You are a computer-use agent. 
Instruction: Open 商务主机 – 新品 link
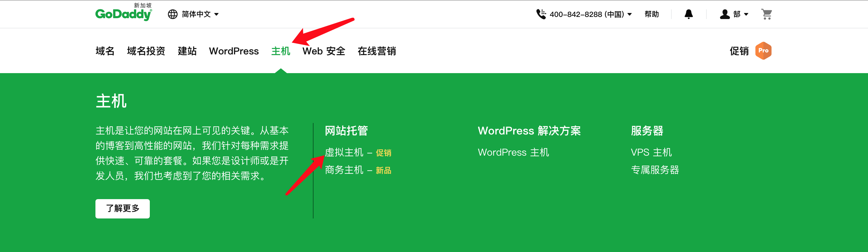pos(358,170)
